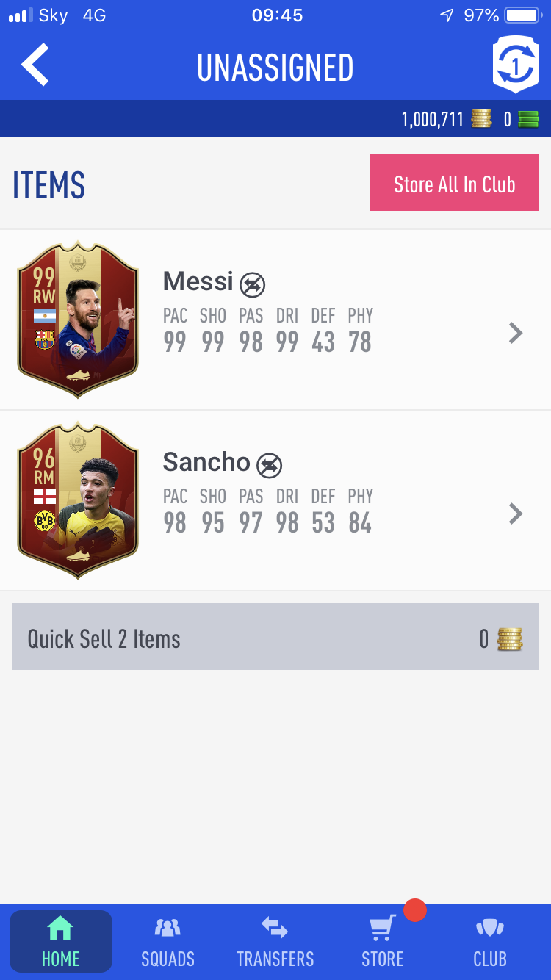The width and height of the screenshot is (551, 980).
Task: Select the Sancho 96 RM card
Action: (78, 501)
